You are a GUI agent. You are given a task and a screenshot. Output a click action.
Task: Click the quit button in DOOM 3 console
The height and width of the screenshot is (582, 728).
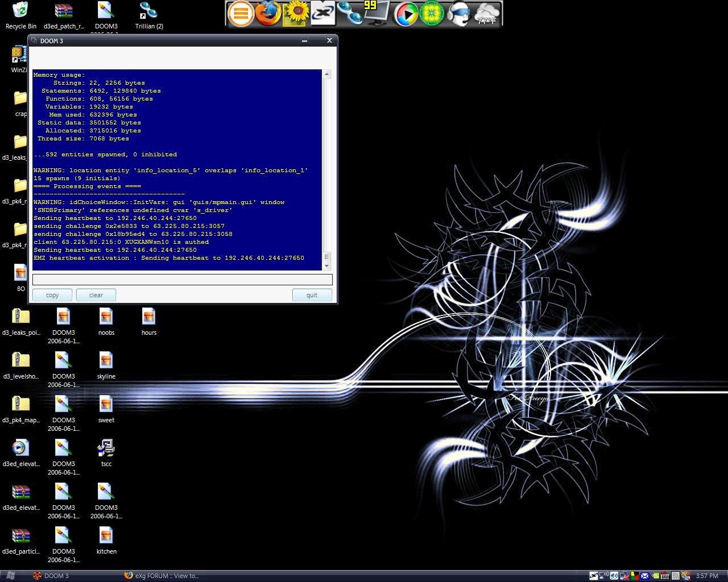click(x=312, y=295)
